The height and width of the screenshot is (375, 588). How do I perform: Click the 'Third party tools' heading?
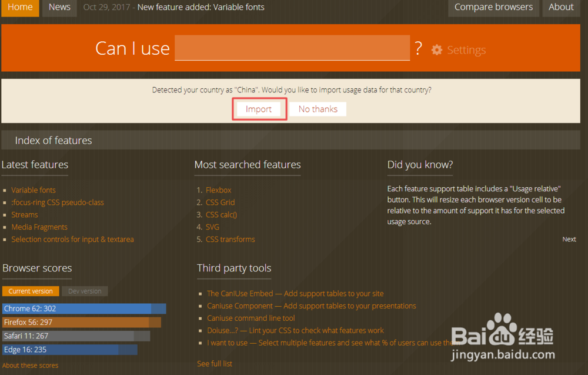pyautogui.click(x=234, y=268)
